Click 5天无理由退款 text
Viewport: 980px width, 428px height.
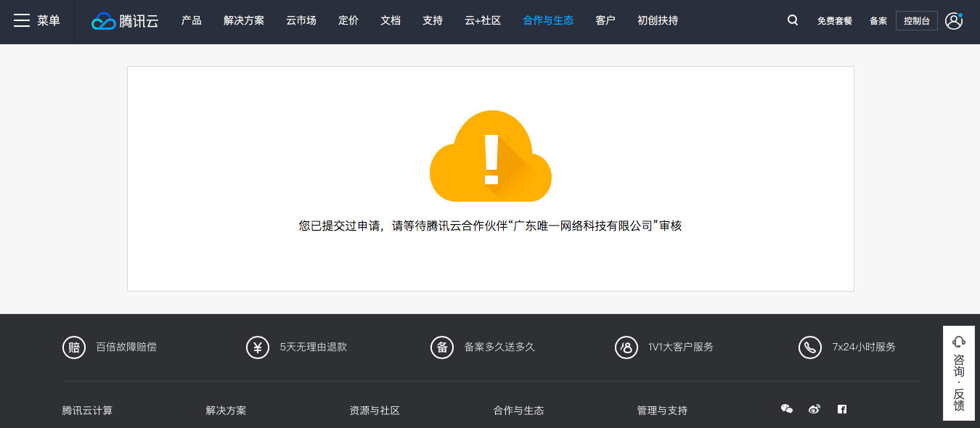[314, 347]
